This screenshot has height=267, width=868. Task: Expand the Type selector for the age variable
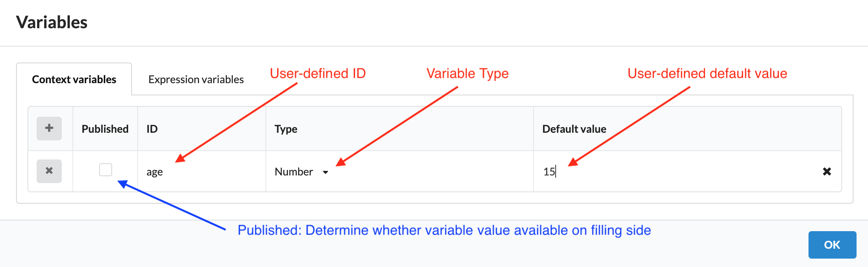[x=301, y=172]
